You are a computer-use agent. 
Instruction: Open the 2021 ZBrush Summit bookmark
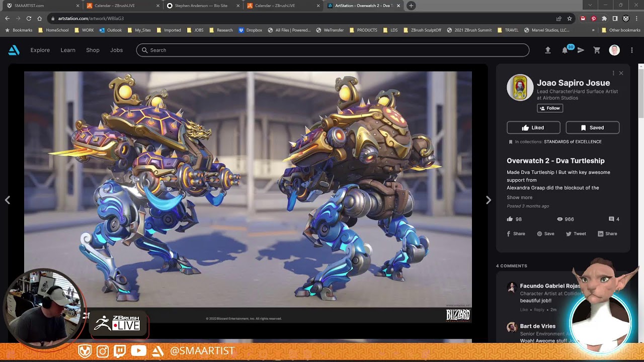tap(469, 30)
